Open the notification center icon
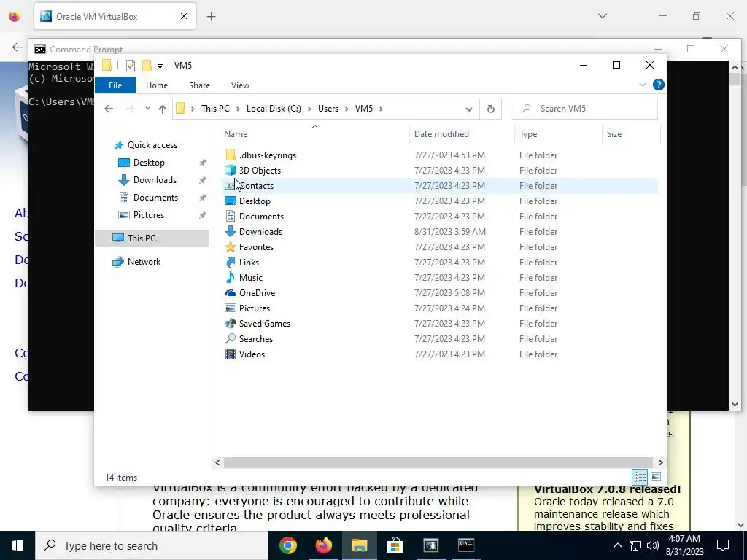 723,545
